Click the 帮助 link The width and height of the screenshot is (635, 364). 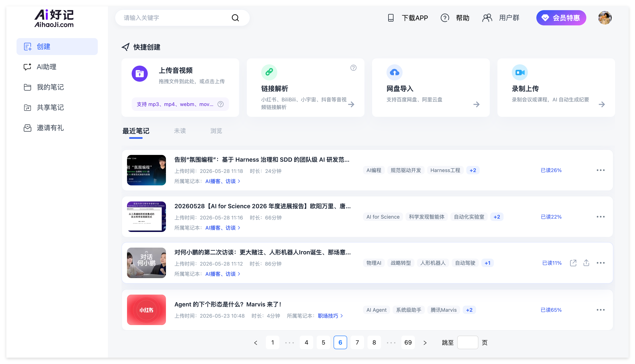[x=462, y=18]
